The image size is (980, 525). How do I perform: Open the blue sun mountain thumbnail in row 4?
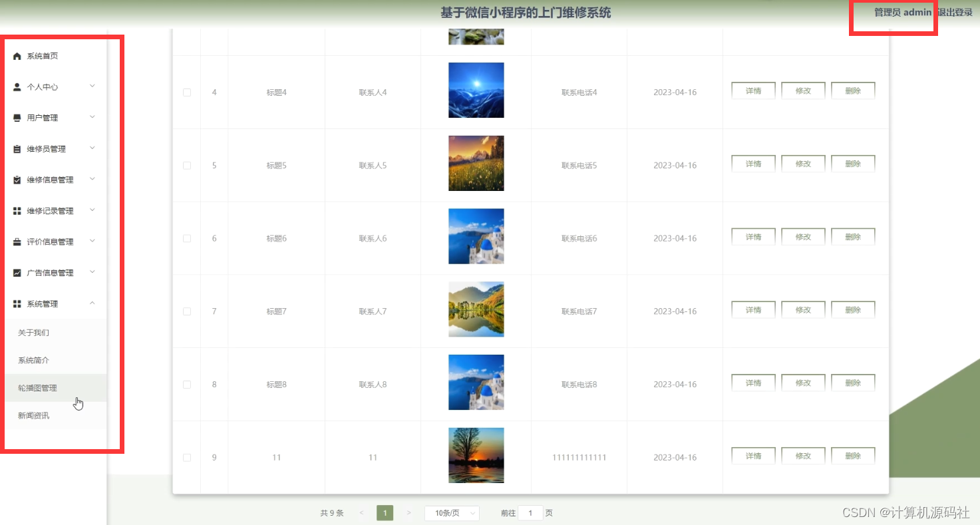click(x=476, y=90)
